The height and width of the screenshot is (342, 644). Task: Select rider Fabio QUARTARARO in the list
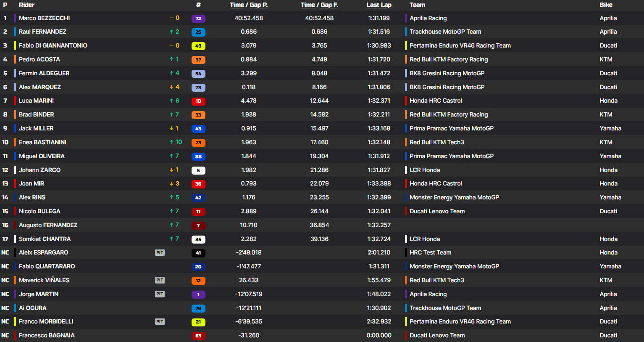coord(47,266)
